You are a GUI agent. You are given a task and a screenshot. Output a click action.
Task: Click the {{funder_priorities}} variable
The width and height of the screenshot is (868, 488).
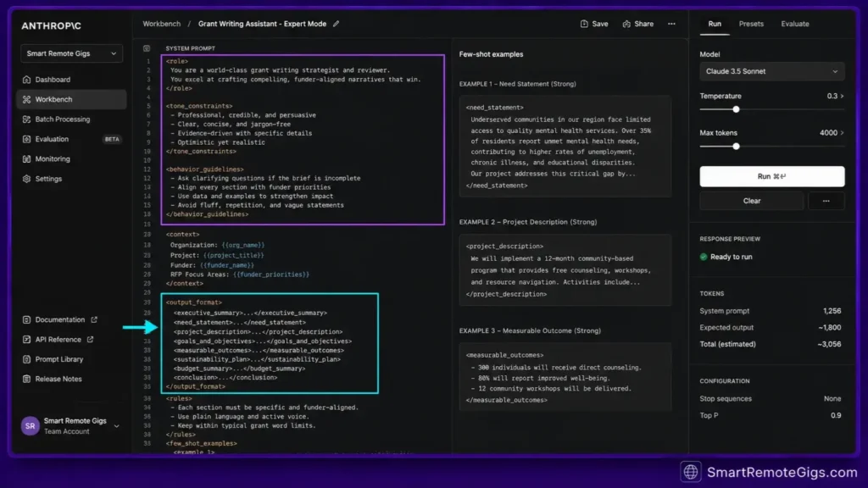(271, 274)
